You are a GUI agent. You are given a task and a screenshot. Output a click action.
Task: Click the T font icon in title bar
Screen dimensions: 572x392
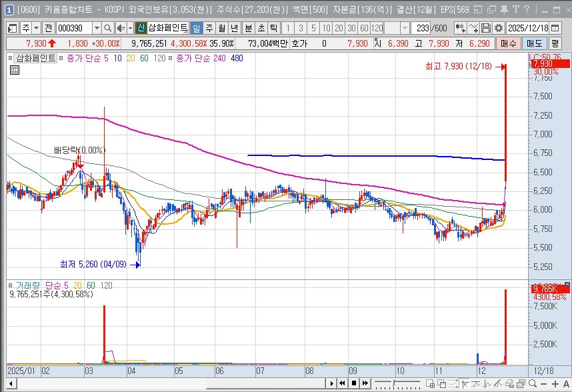(516, 9)
